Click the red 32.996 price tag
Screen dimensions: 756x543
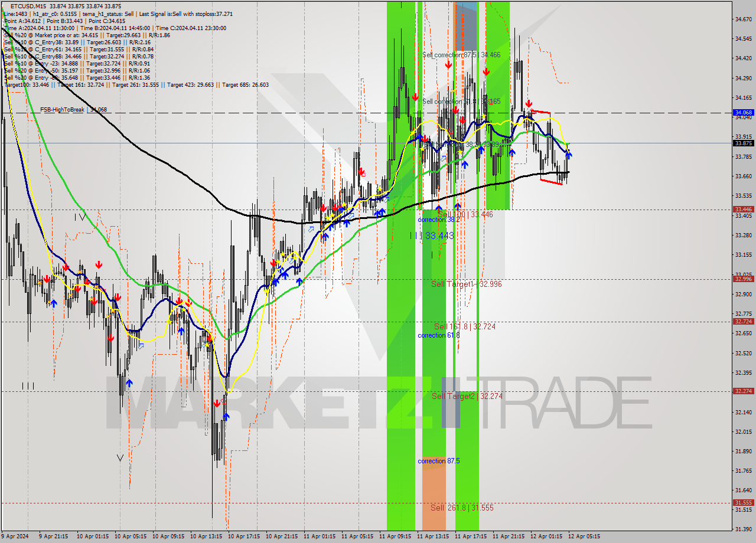pyautogui.click(x=743, y=279)
